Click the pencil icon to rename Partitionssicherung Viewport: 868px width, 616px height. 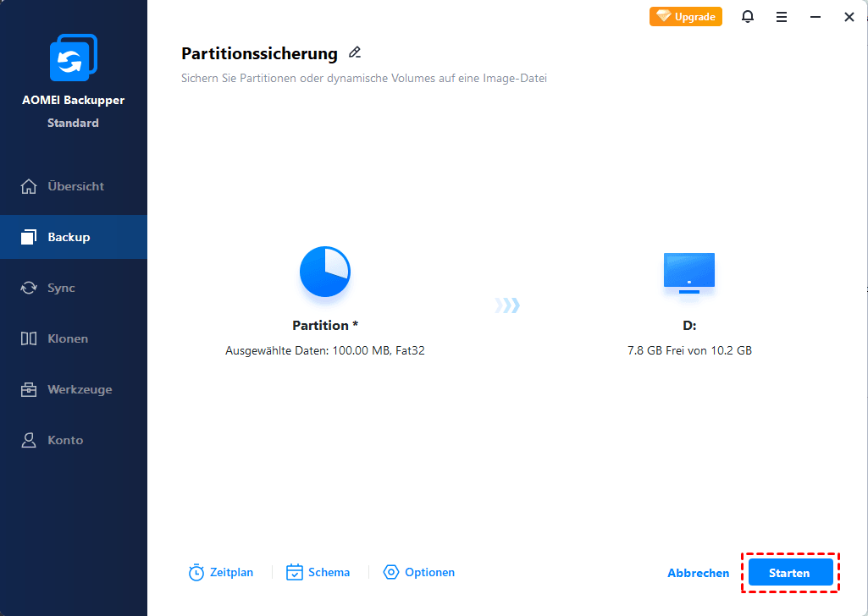[x=355, y=52]
